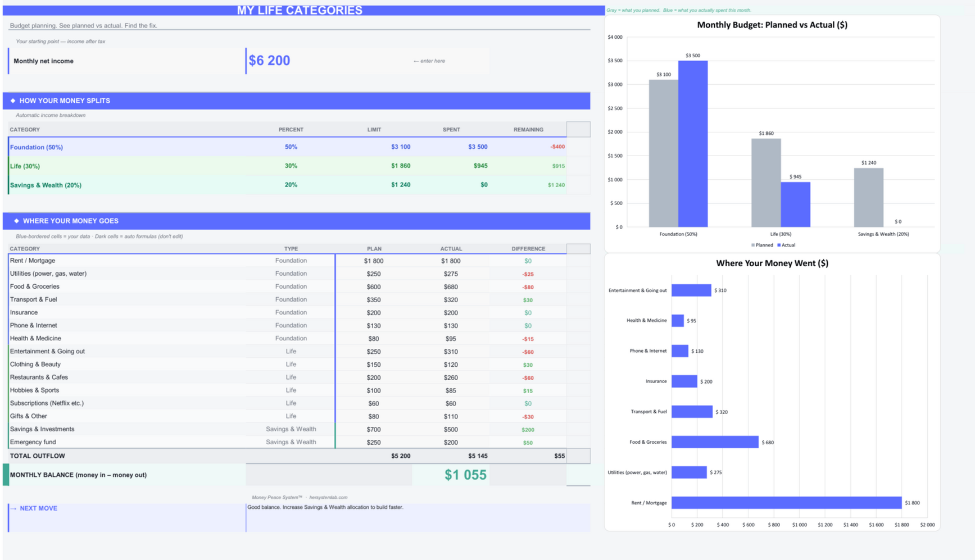Screen dimensions: 975x560
Task: Click the Foundation actual $3 500 bar
Action: point(693,144)
